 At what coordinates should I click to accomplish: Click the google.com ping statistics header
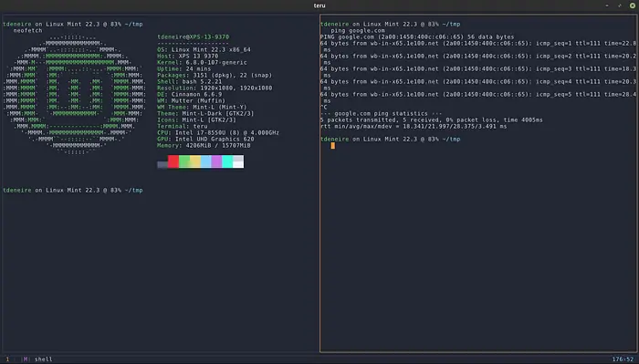[381, 114]
